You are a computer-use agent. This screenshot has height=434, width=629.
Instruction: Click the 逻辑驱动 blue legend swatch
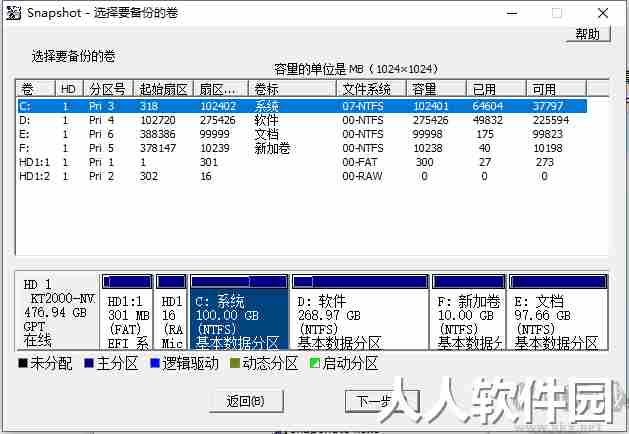155,363
